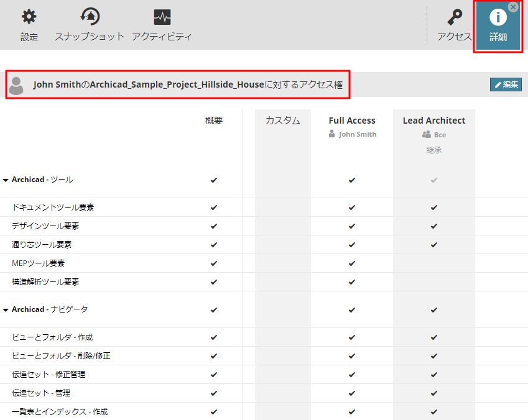Viewport: 528px width, 420px height.
Task: Toggle Lead Architect check for 通り芯ツール要素
Action: click(434, 245)
